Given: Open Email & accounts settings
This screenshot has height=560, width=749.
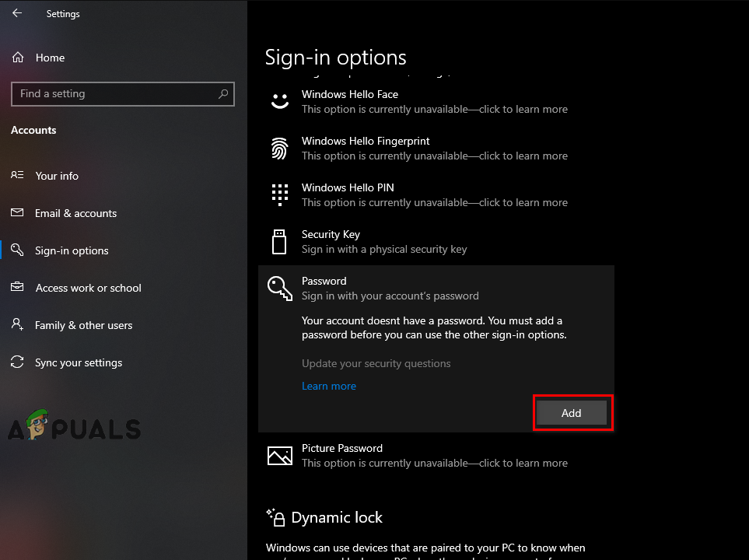Looking at the screenshot, I should click(75, 213).
